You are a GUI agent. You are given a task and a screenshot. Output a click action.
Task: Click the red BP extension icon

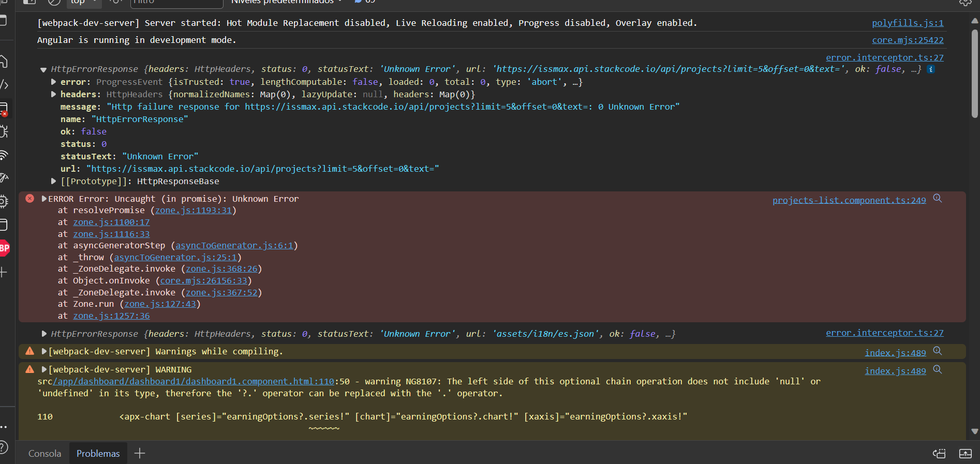(4, 248)
